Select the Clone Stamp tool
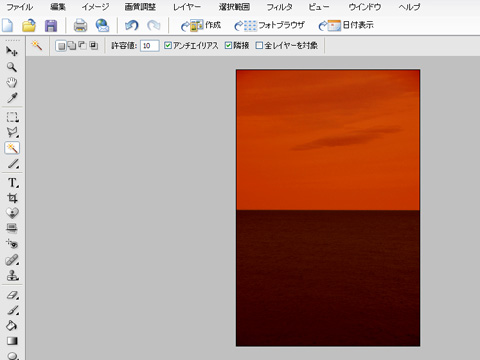The image size is (480, 360). point(12,275)
